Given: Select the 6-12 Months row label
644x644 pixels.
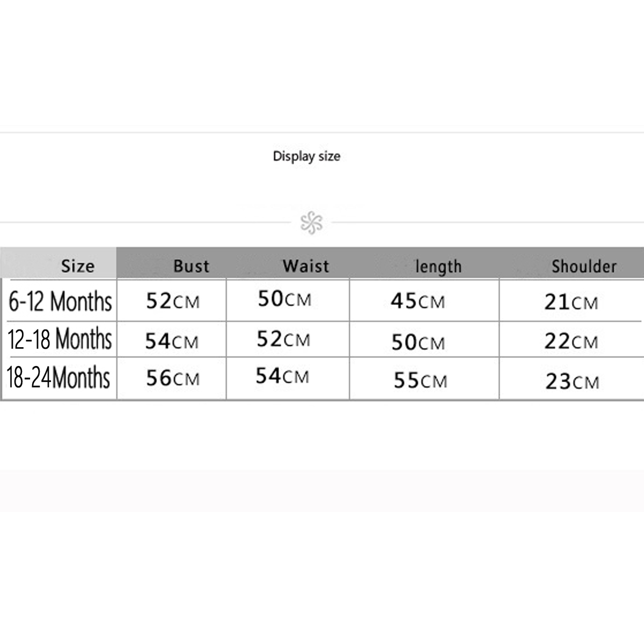Looking at the screenshot, I should (60, 301).
